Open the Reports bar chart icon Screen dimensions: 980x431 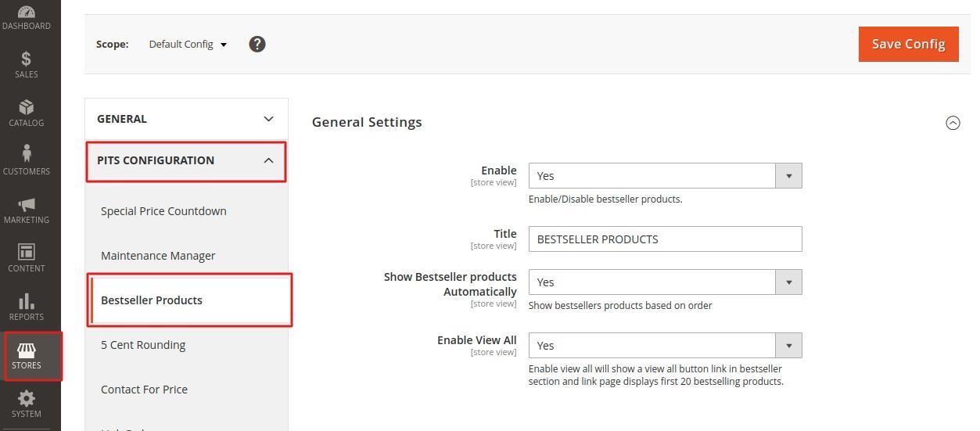[27, 307]
